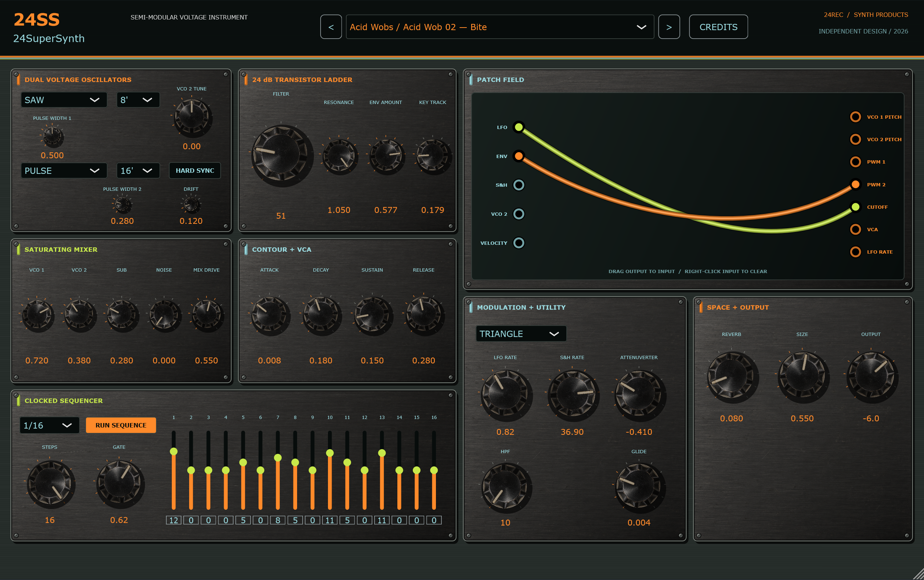Click sequencer step 13 slider handle
The image size is (924, 580).
[382, 453]
